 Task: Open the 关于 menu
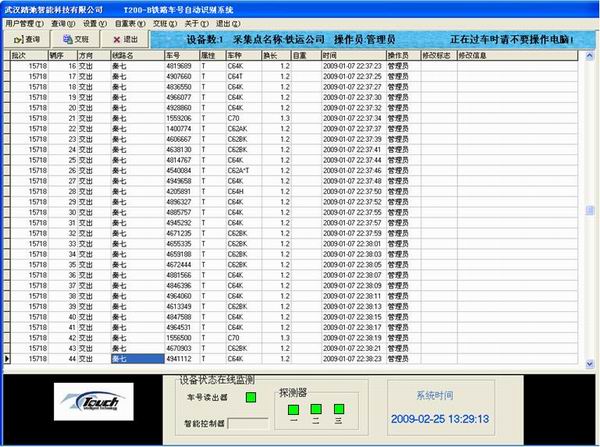[x=195, y=21]
